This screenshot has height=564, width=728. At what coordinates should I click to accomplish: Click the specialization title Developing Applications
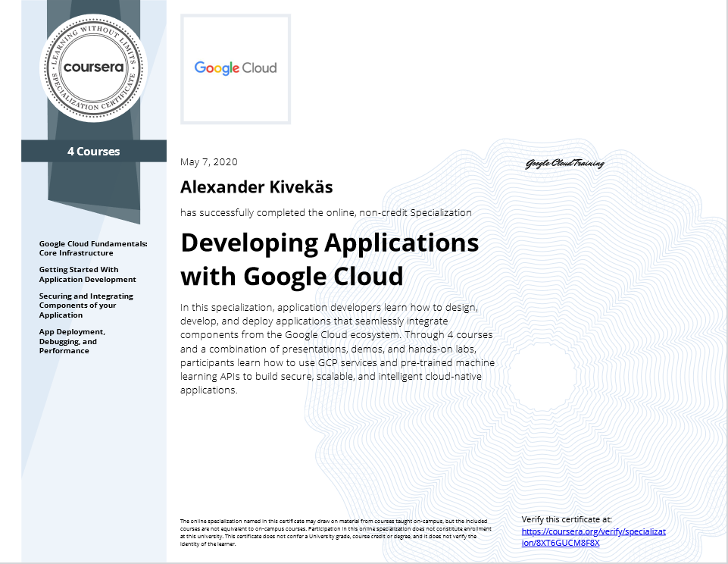[328, 243]
